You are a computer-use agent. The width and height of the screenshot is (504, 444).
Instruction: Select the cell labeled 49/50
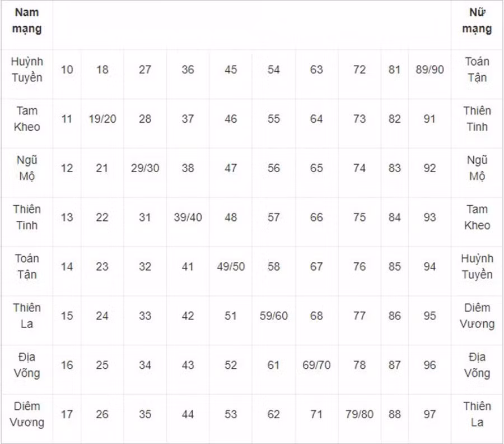[231, 267]
